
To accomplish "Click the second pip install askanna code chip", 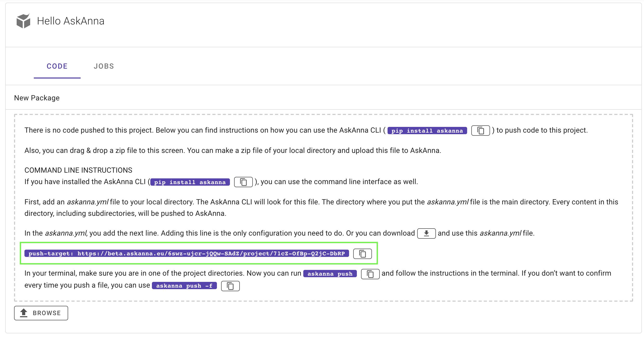I will tap(190, 182).
